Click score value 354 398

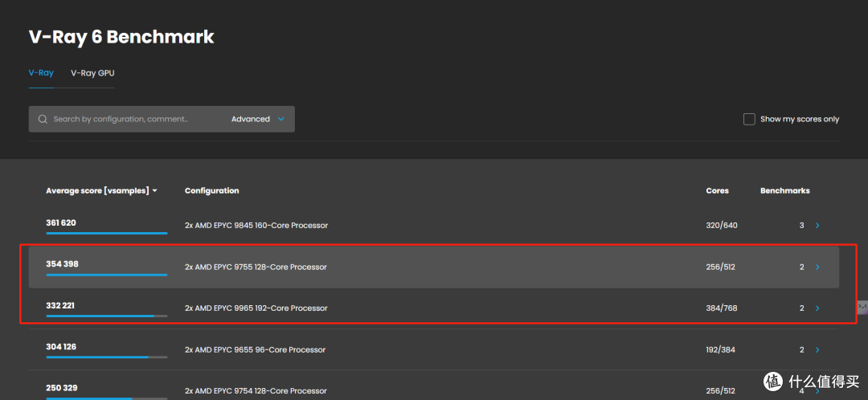[x=62, y=264]
